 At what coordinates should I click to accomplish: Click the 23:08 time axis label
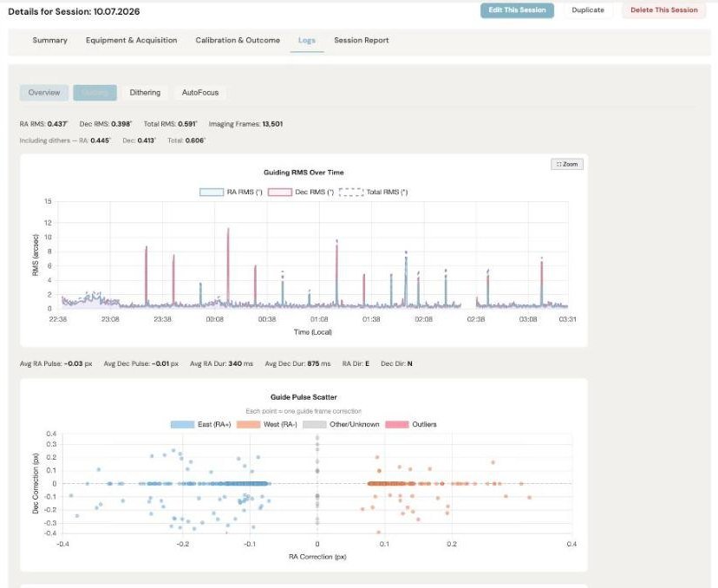point(110,319)
